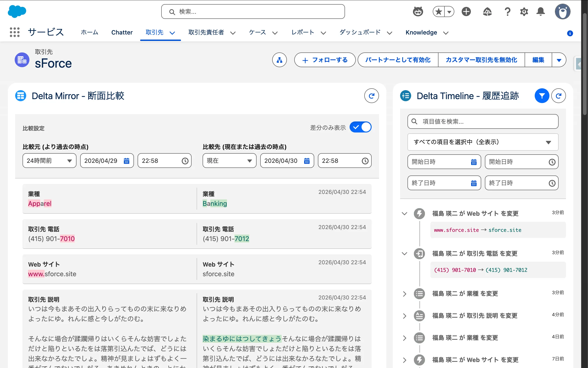
Task: Expand the 4日前 業種 change entry
Action: pyautogui.click(x=404, y=338)
